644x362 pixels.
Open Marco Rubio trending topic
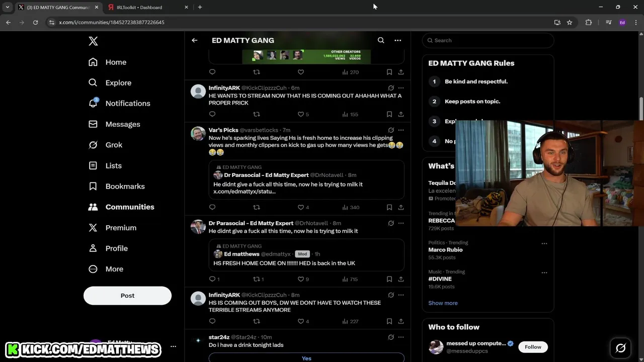pyautogui.click(x=445, y=250)
